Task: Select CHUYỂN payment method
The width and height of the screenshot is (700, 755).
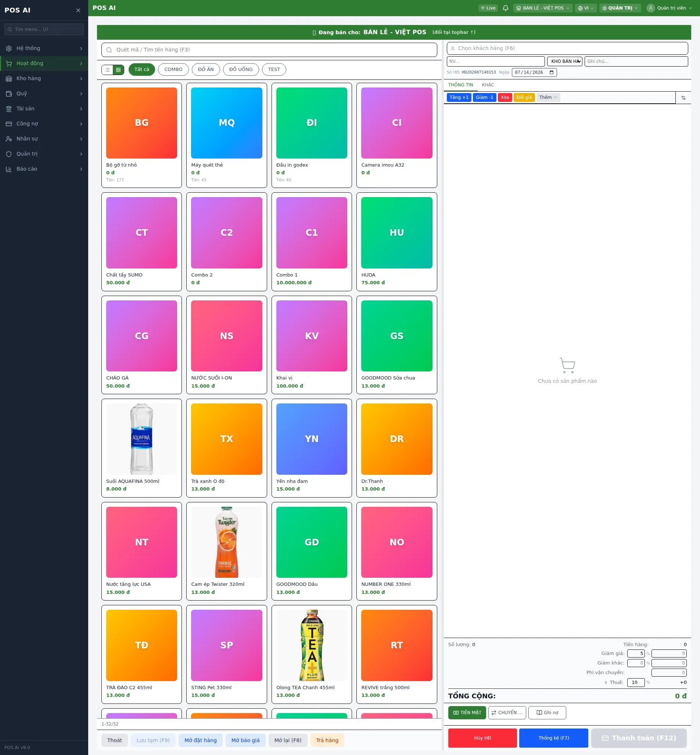Action: (x=507, y=713)
